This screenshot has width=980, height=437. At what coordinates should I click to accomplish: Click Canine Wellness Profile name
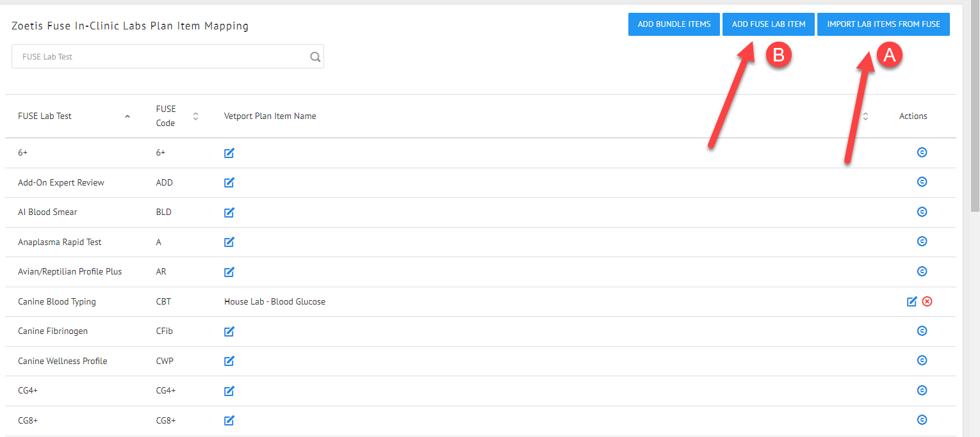point(63,361)
